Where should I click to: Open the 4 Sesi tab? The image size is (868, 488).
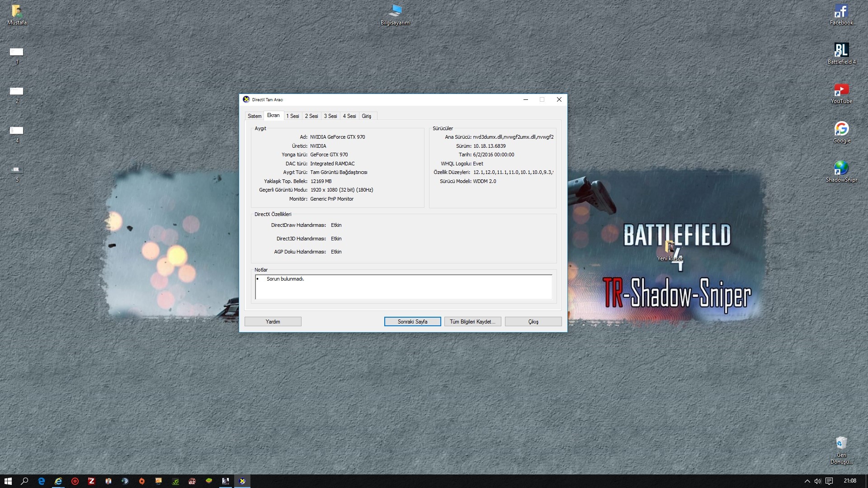(349, 116)
